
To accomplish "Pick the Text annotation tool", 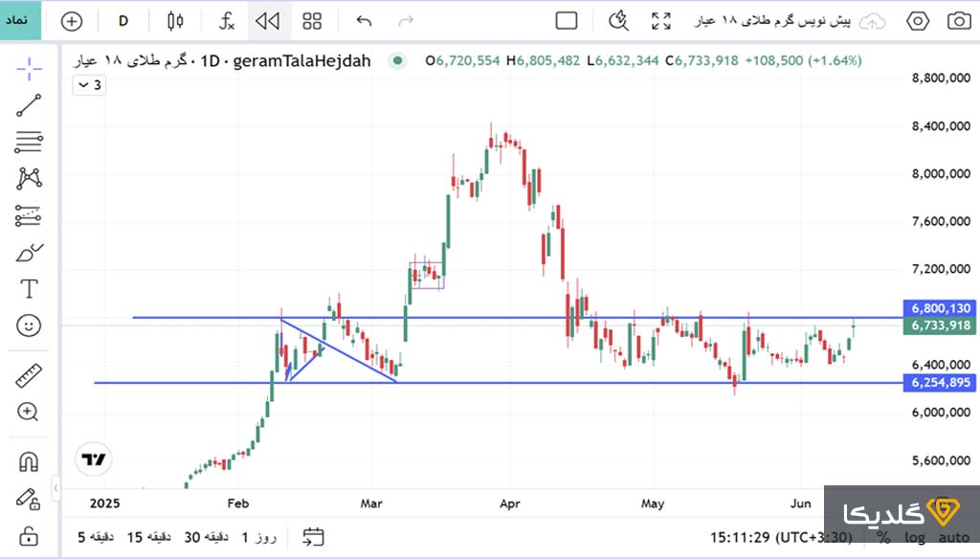I will pos(29,289).
